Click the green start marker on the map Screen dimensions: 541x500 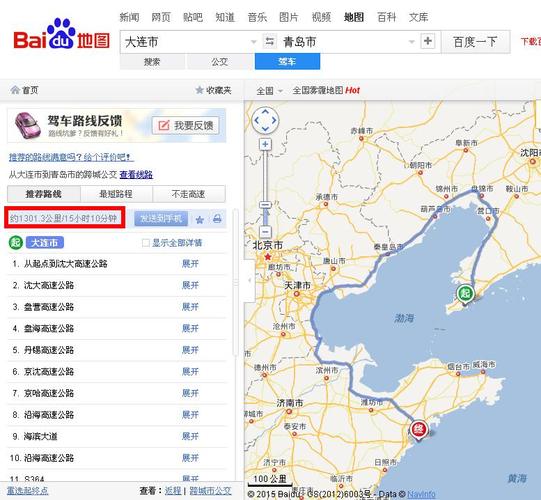(465, 294)
